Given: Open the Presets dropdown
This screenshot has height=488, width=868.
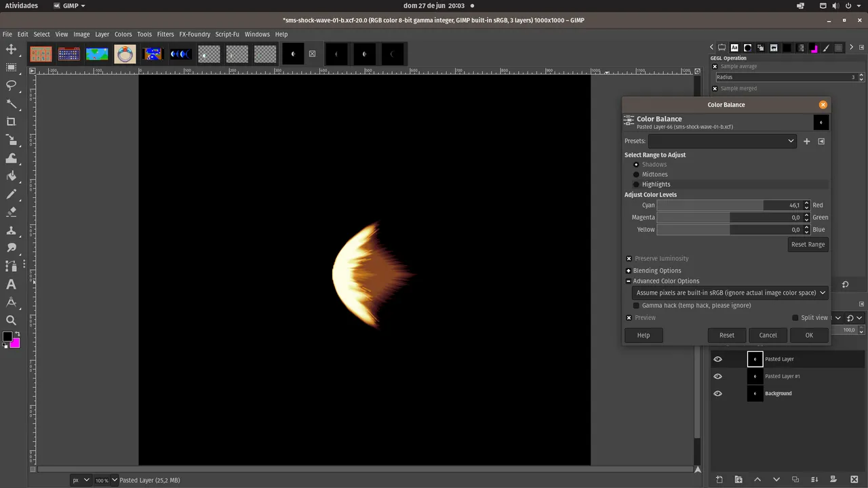Looking at the screenshot, I should pos(722,141).
